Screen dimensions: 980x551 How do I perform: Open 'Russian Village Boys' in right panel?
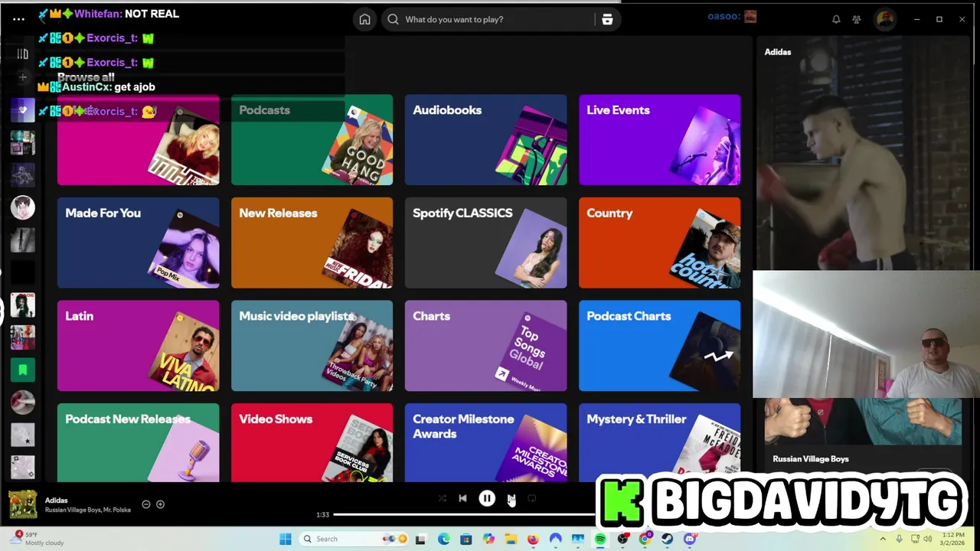pos(810,459)
